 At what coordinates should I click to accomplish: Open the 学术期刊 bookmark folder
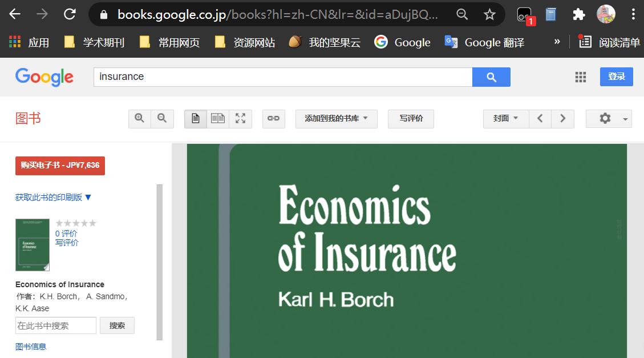[x=95, y=42]
